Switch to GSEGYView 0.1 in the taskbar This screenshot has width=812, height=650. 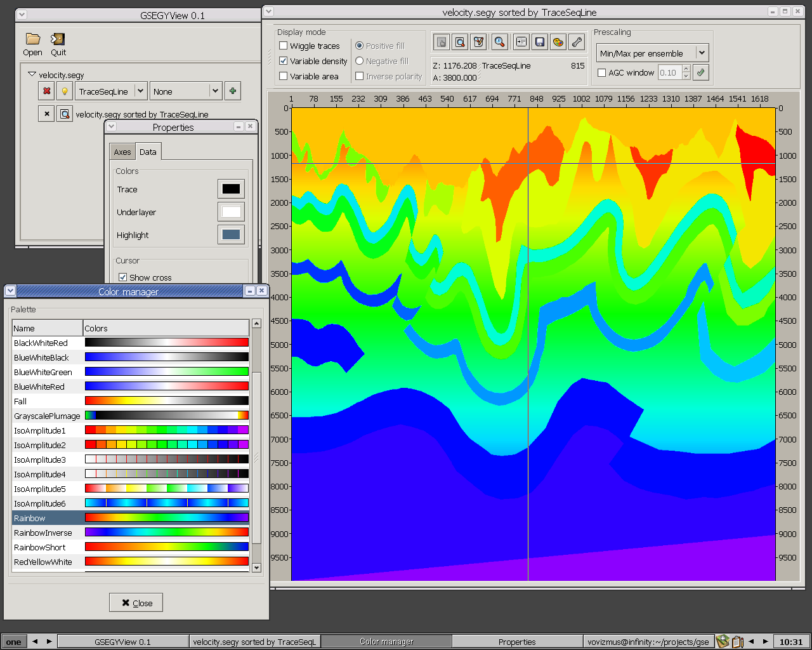point(122,642)
